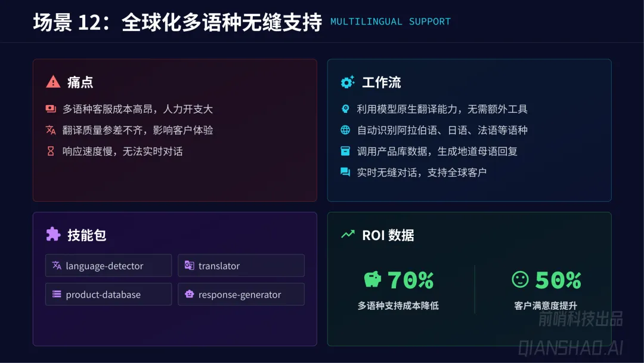Click the red warning triangle icon
The height and width of the screenshot is (363, 644).
point(53,82)
